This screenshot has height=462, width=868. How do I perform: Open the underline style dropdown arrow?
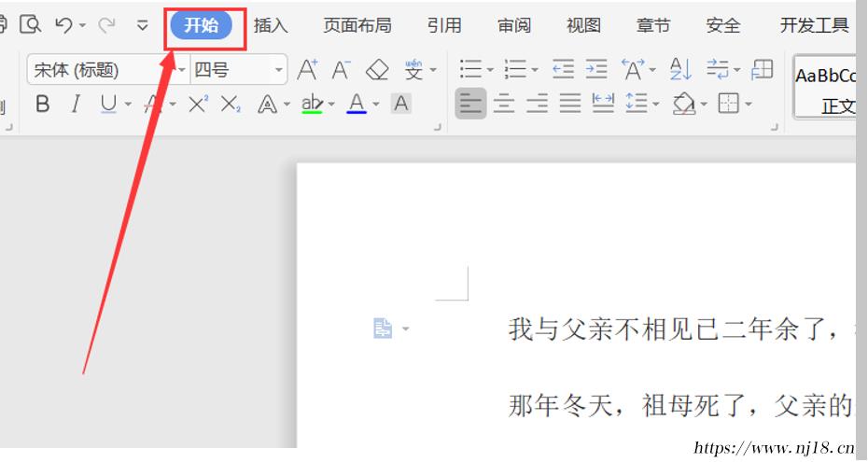click(128, 104)
